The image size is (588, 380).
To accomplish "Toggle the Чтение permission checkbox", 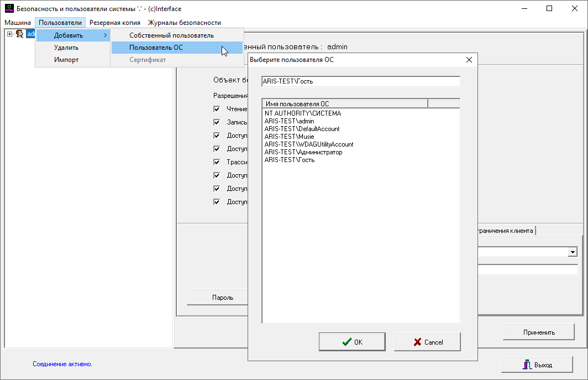I will (217, 109).
